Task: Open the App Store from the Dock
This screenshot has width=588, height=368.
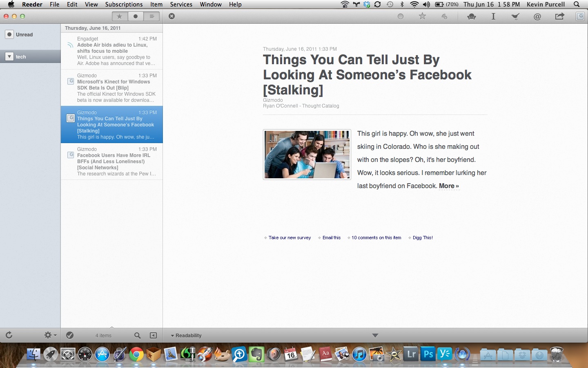Action: pos(102,354)
